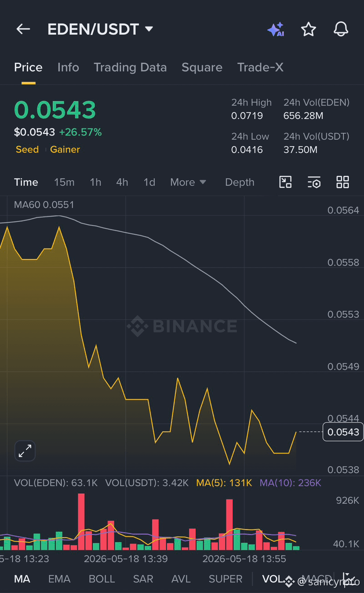Switch to the Info tab
Screen dimensions: 364x593
68,67
